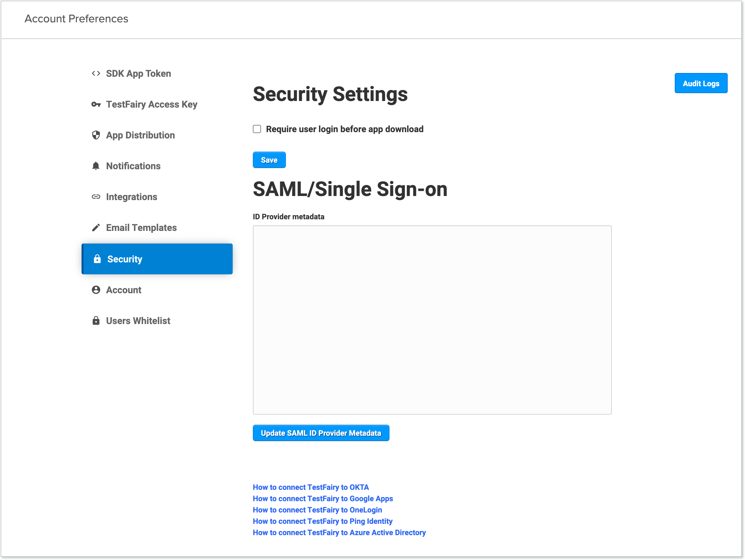Enable require user login before app download
This screenshot has height=560, width=745.
click(257, 129)
